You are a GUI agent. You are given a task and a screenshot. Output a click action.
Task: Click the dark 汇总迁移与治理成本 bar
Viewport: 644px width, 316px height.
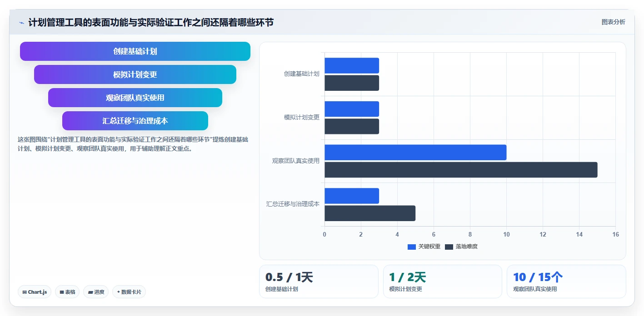coord(370,213)
